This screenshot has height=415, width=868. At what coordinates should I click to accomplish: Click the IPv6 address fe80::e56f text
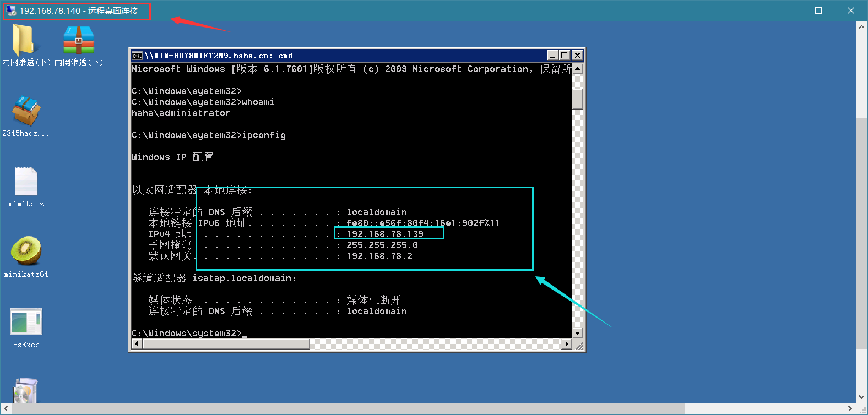click(x=423, y=223)
